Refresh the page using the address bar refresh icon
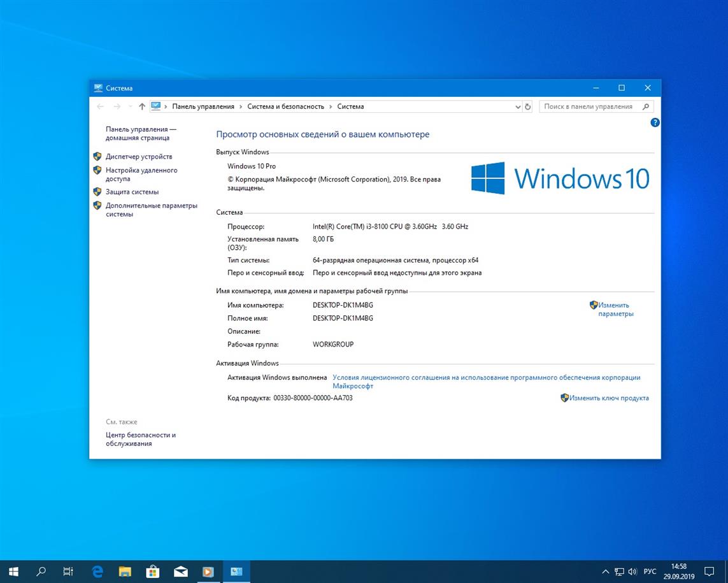The height and width of the screenshot is (583, 728). coord(528,106)
